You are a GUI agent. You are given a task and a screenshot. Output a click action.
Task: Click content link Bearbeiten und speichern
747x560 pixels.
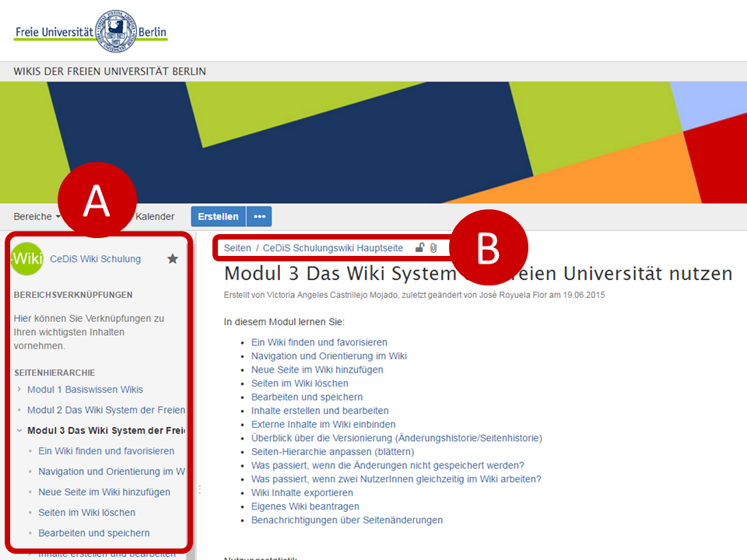(307, 397)
